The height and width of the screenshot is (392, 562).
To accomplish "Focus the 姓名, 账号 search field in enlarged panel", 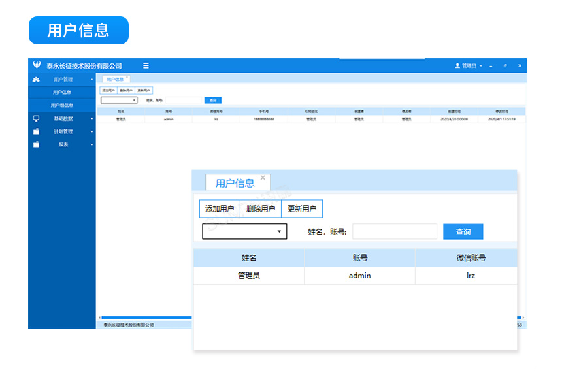I will 395,232.
